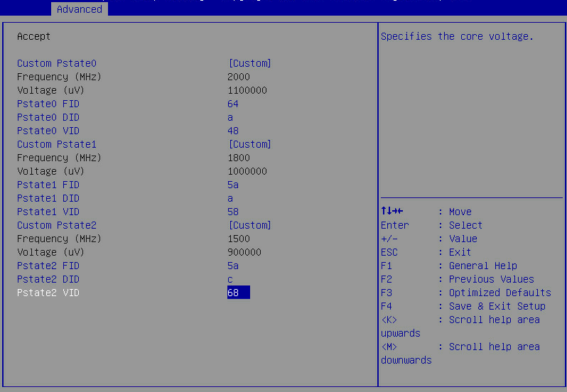The image size is (567, 392).
Task: Edit Pstate1 VID value 58
Action: (233, 212)
